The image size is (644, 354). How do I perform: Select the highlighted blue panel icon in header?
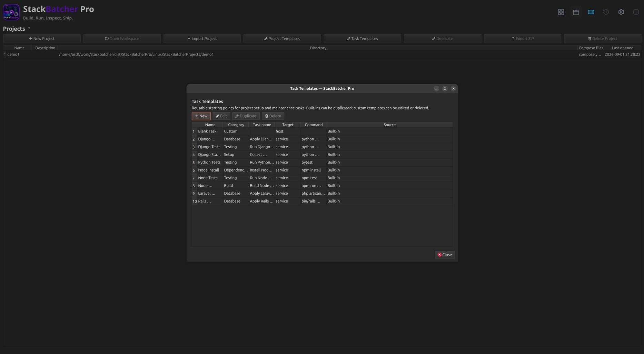click(591, 12)
